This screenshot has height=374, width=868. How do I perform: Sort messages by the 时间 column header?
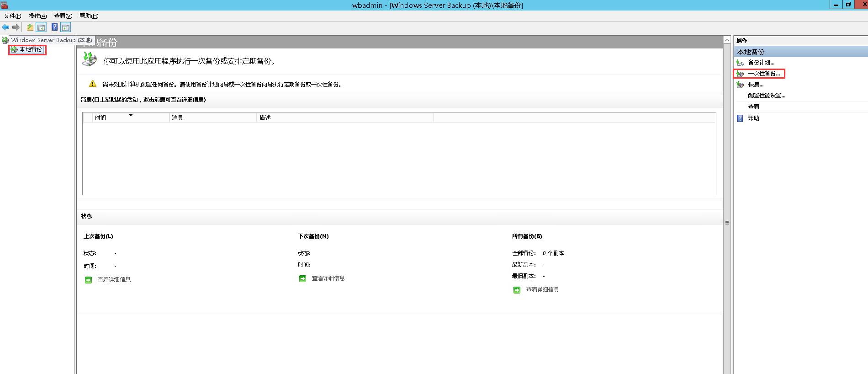click(131, 118)
